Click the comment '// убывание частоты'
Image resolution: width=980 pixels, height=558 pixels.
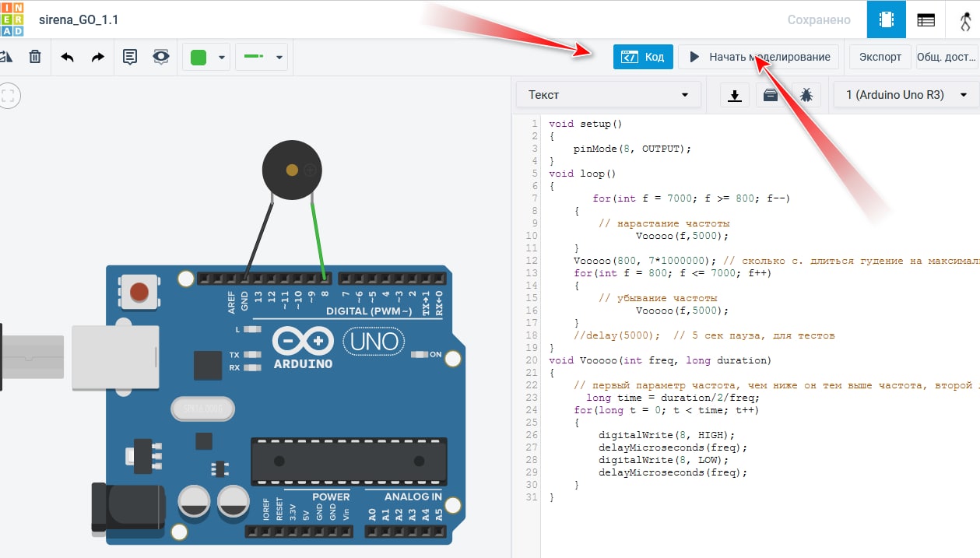(658, 298)
